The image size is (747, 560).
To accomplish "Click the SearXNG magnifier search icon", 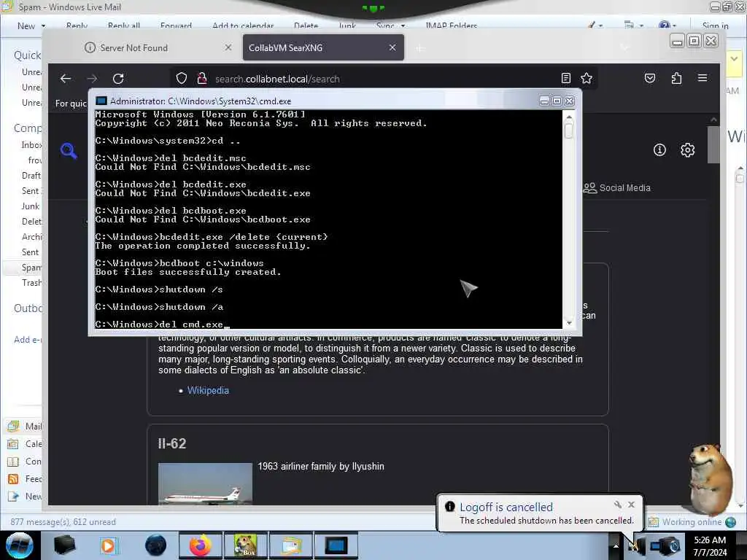I will pyautogui.click(x=69, y=150).
